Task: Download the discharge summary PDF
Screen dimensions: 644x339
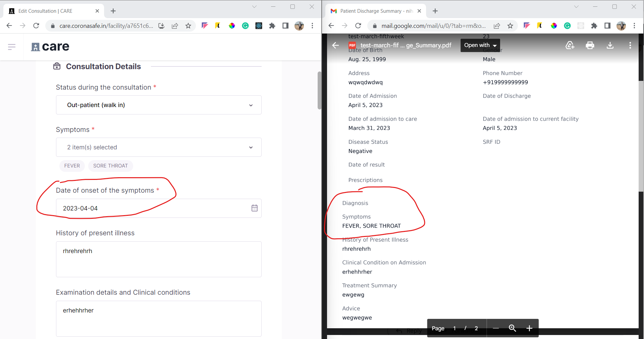Action: click(610, 45)
